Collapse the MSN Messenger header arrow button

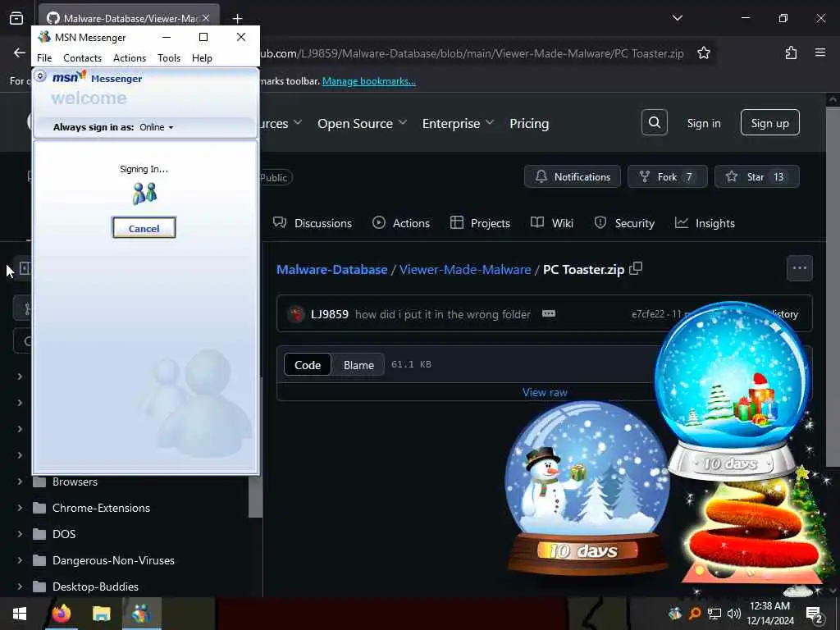(40, 76)
